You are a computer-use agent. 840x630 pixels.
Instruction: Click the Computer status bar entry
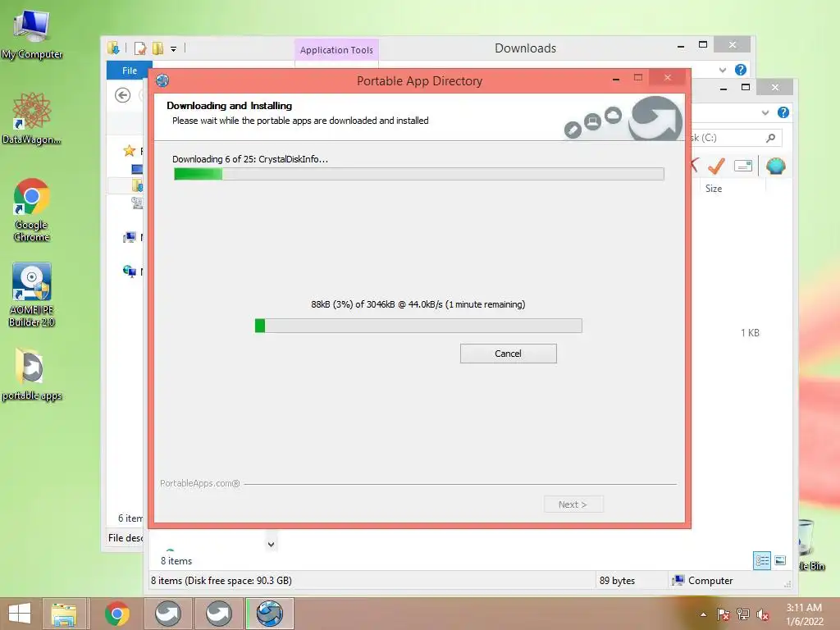click(x=702, y=581)
